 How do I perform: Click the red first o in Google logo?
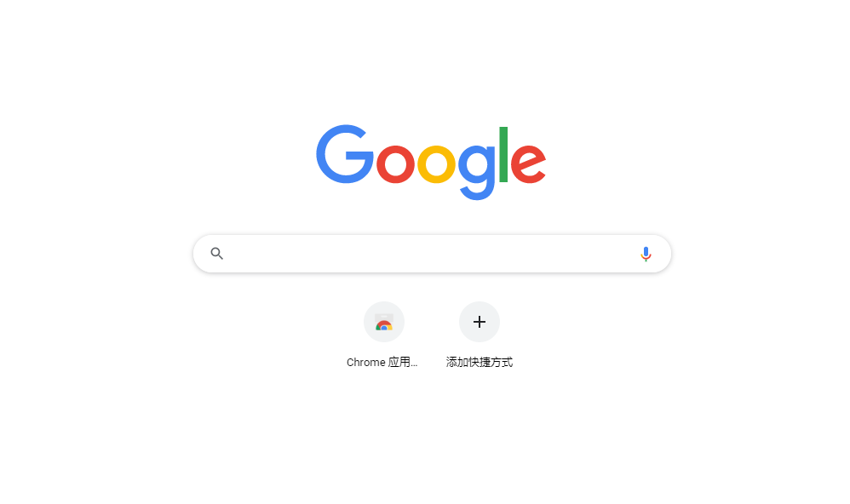tap(395, 163)
